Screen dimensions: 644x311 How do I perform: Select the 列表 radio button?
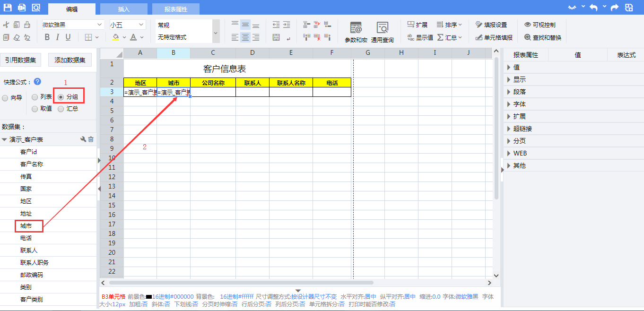[x=35, y=97]
